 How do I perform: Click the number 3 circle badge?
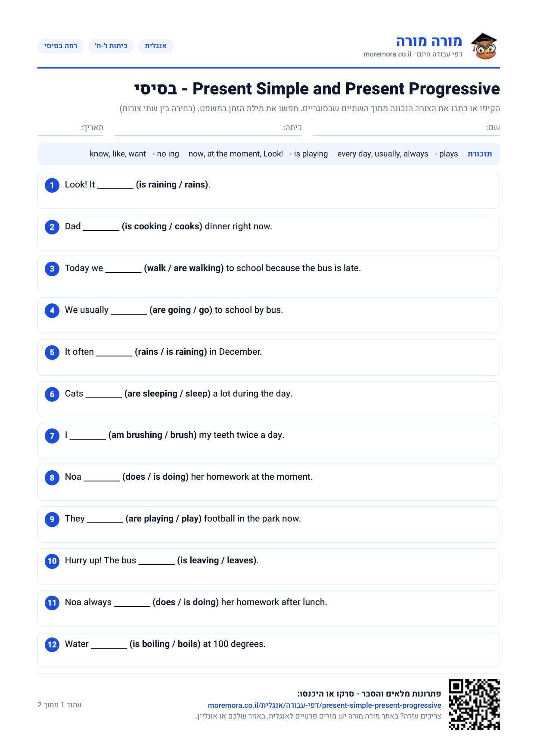click(x=52, y=269)
